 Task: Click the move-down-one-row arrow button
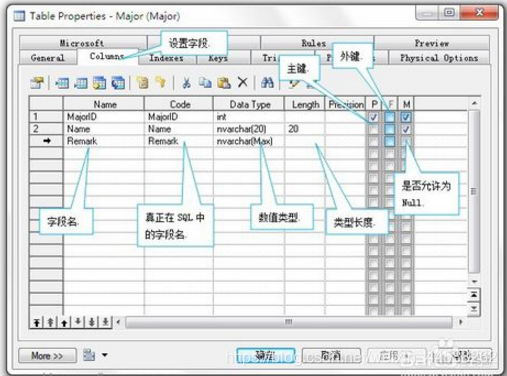click(78, 322)
